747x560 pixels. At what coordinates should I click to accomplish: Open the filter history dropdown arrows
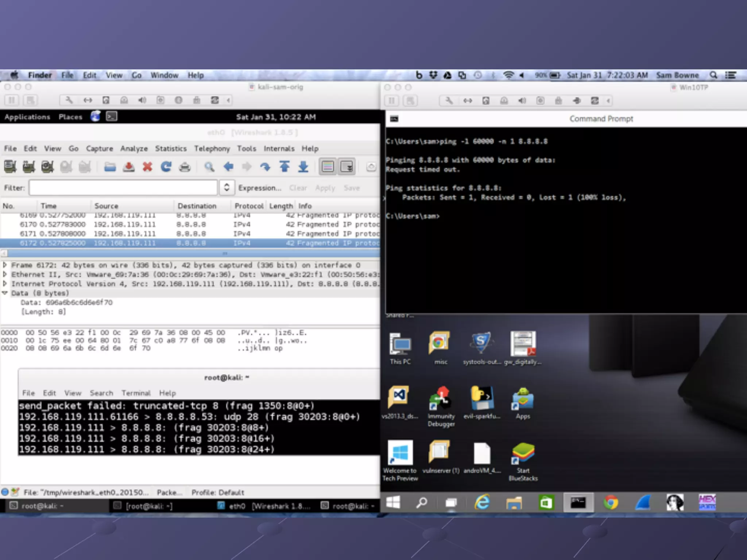point(227,187)
